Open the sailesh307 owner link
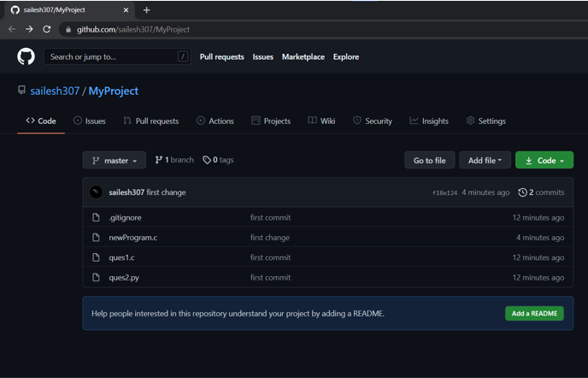Viewport: 588px width, 378px height. (55, 91)
